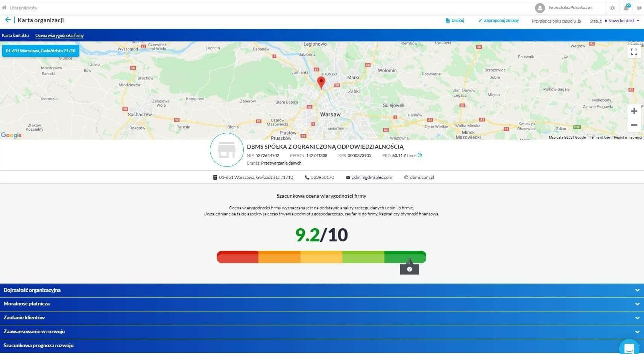Click the PKD code 63.11.Z
The image size is (644, 354).
399,156
